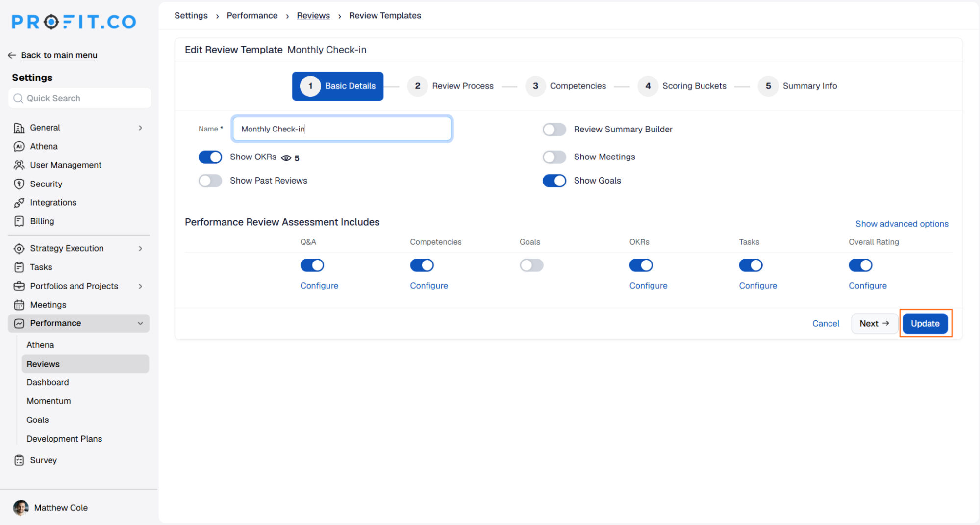This screenshot has height=525, width=980.
Task: Click the eye icon next to Show OKRs
Action: click(286, 158)
